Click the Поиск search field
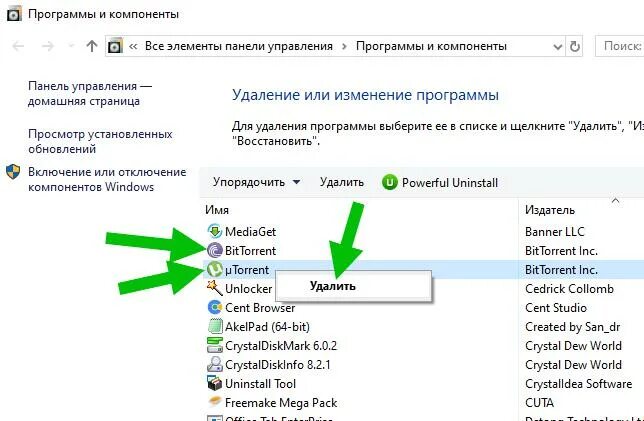The image size is (644, 421). [x=619, y=46]
